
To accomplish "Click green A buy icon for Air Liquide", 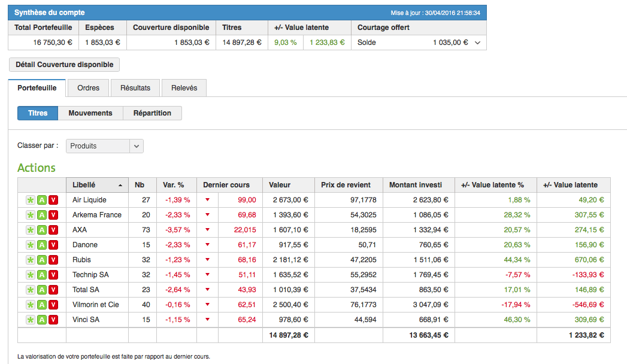I will click(42, 200).
